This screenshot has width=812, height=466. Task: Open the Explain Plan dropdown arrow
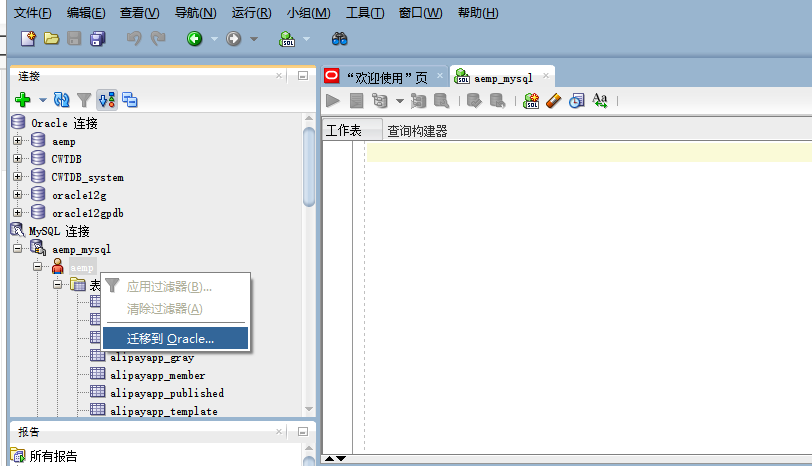pyautogui.click(x=400, y=101)
